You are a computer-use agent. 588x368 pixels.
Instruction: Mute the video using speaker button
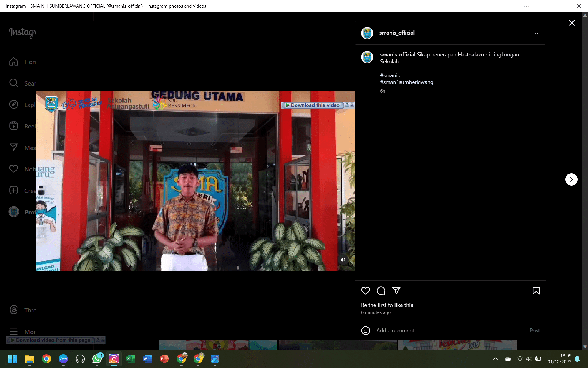pyautogui.click(x=343, y=260)
